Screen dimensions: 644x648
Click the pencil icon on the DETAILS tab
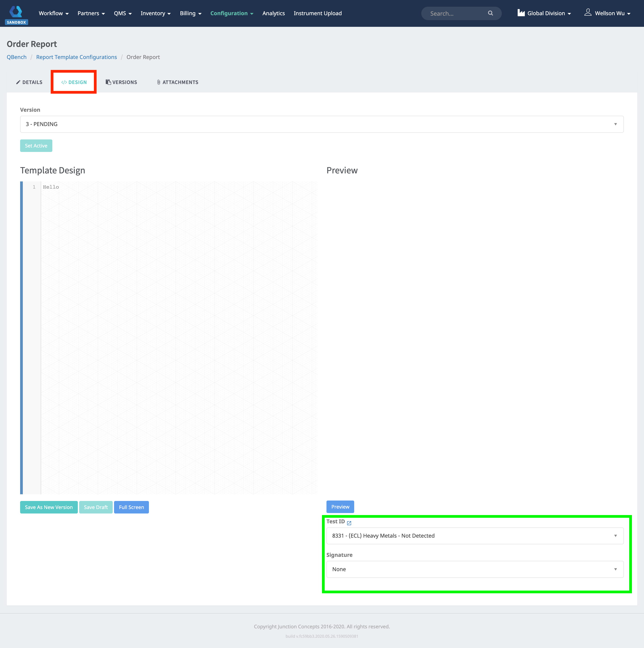(x=18, y=82)
